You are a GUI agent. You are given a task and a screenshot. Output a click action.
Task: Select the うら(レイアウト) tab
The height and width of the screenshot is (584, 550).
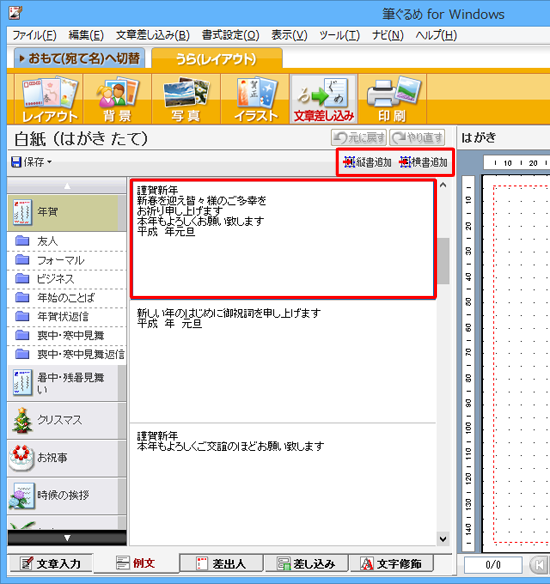click(x=217, y=58)
